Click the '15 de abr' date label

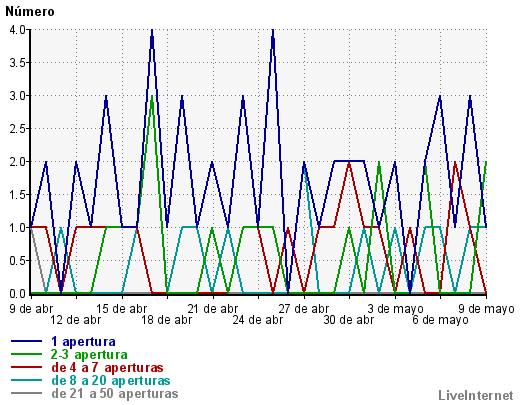pos(122,309)
